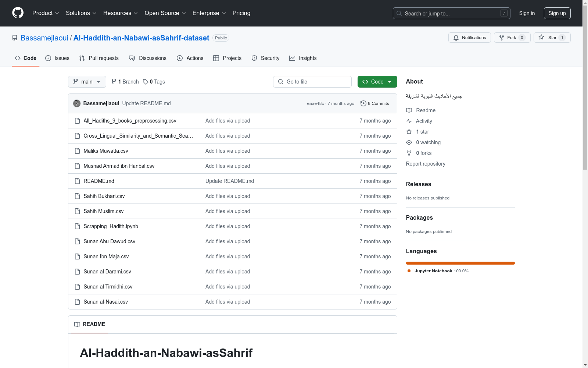The height and width of the screenshot is (368, 588).
Task: Click the eaae48c commit hash
Action: (x=316, y=103)
